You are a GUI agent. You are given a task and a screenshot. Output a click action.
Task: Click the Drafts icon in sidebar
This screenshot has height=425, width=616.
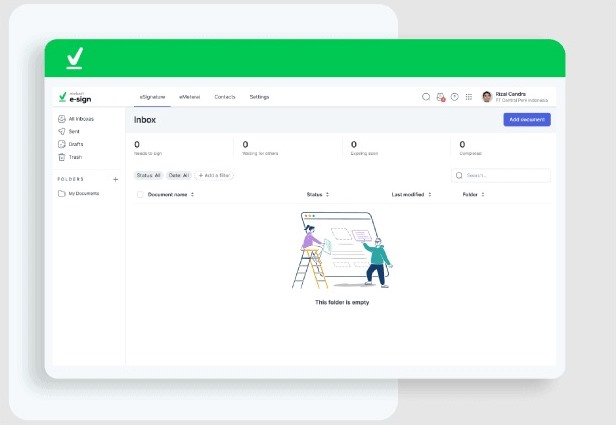point(62,144)
